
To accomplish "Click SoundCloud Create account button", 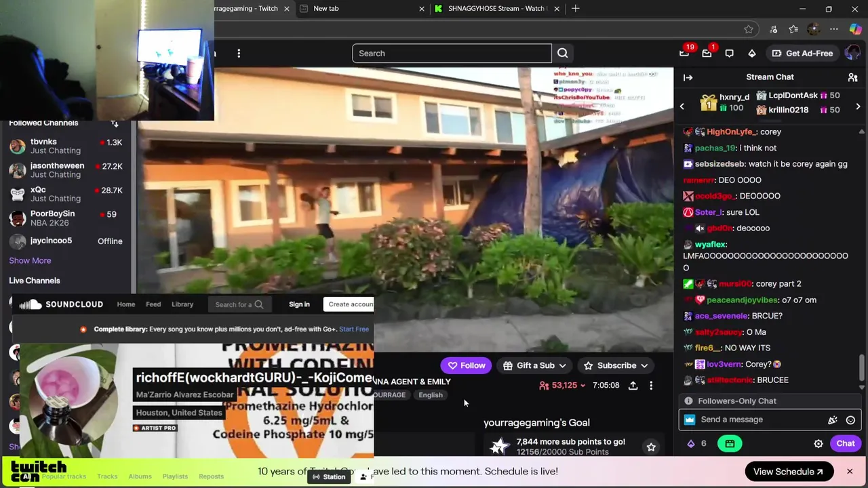I will [350, 304].
